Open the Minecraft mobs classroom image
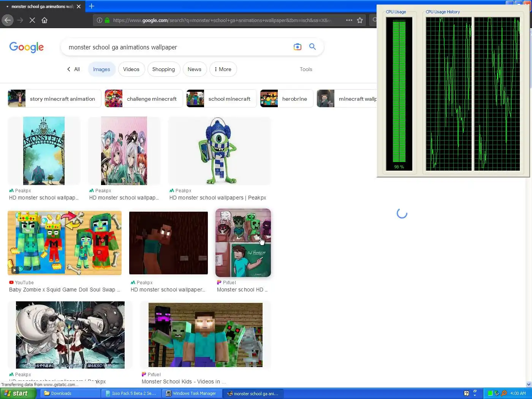The height and width of the screenshot is (399, 532). point(206,335)
